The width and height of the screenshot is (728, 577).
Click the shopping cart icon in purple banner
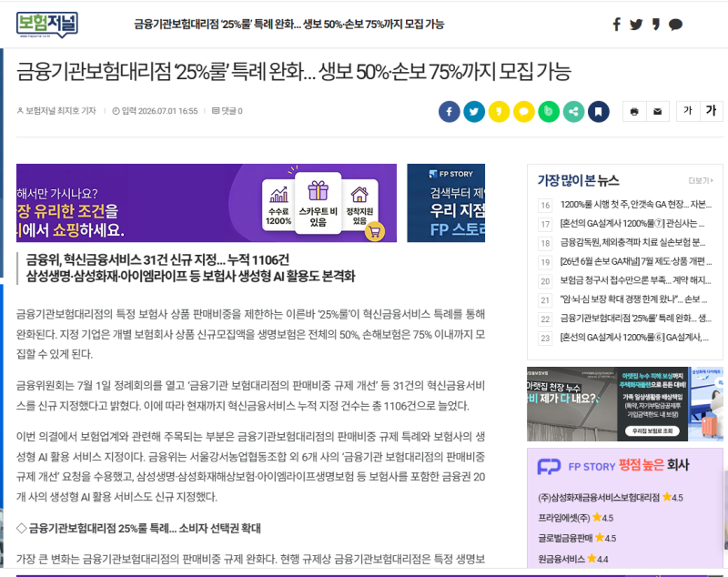375,231
